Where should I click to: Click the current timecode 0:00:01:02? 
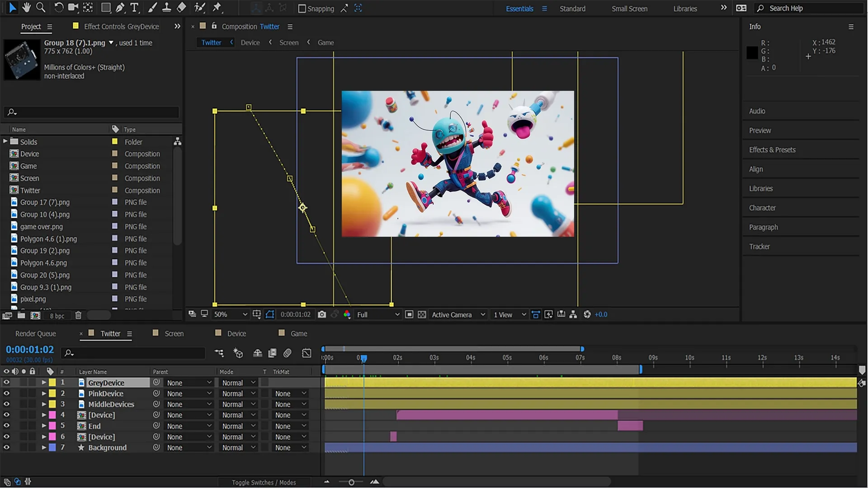30,349
